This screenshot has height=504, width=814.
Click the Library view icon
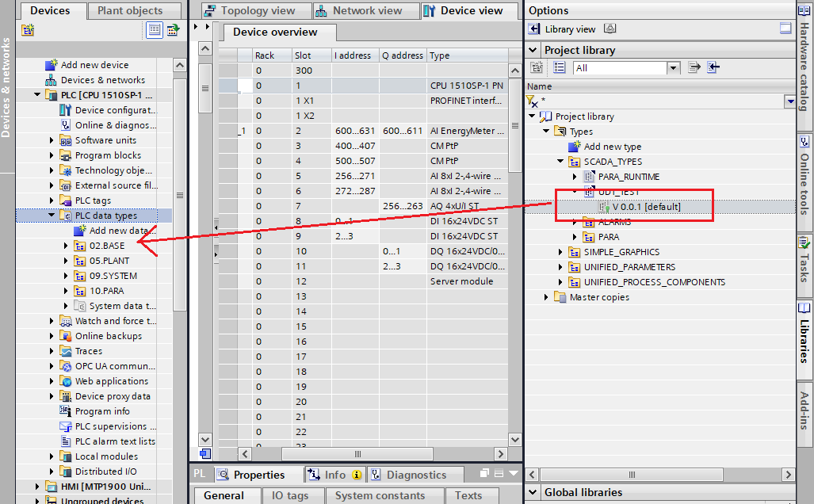click(533, 29)
